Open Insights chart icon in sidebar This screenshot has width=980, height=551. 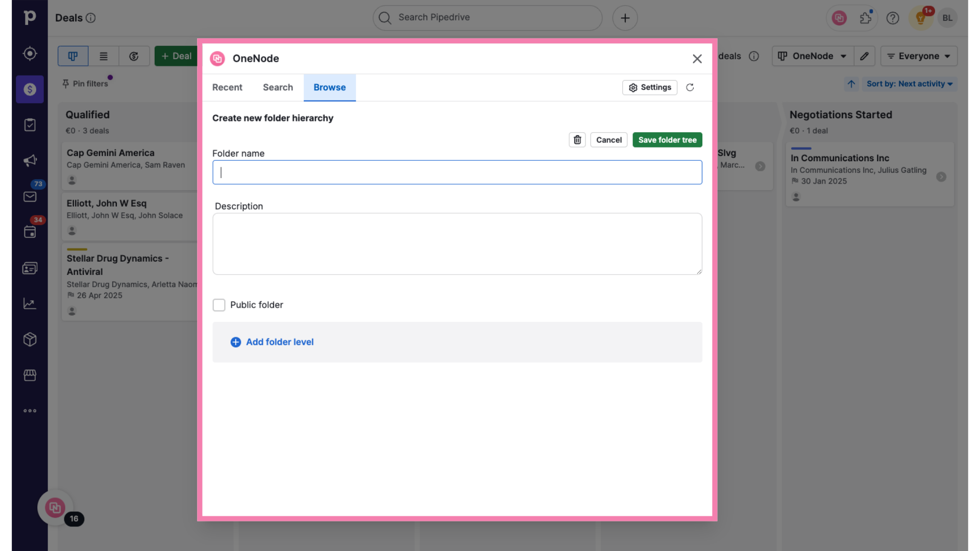[x=30, y=304]
